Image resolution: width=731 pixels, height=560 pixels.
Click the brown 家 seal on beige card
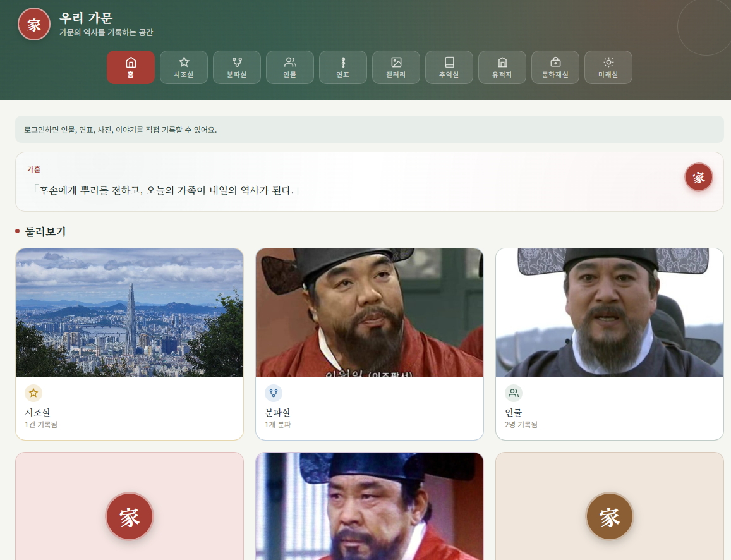tap(609, 516)
